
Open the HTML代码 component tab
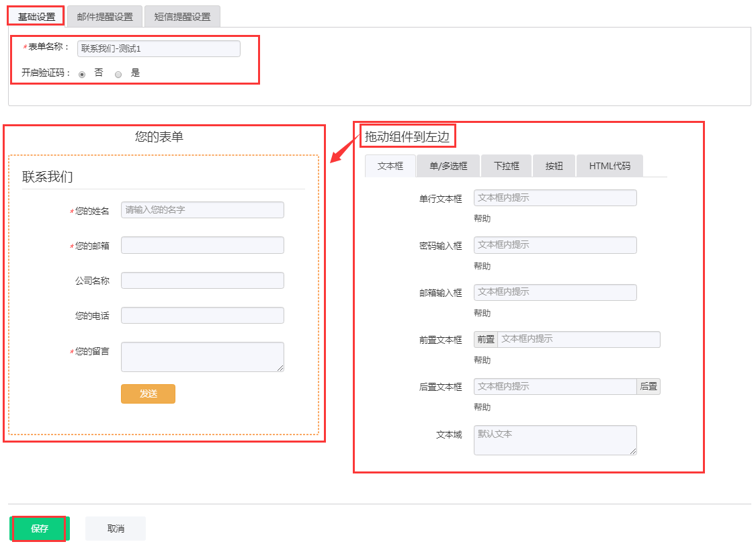coord(609,165)
